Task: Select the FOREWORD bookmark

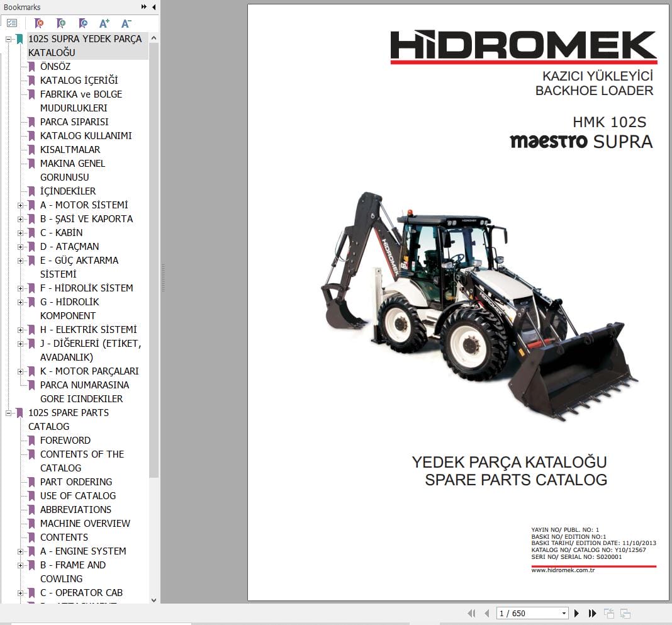Action: coord(65,440)
